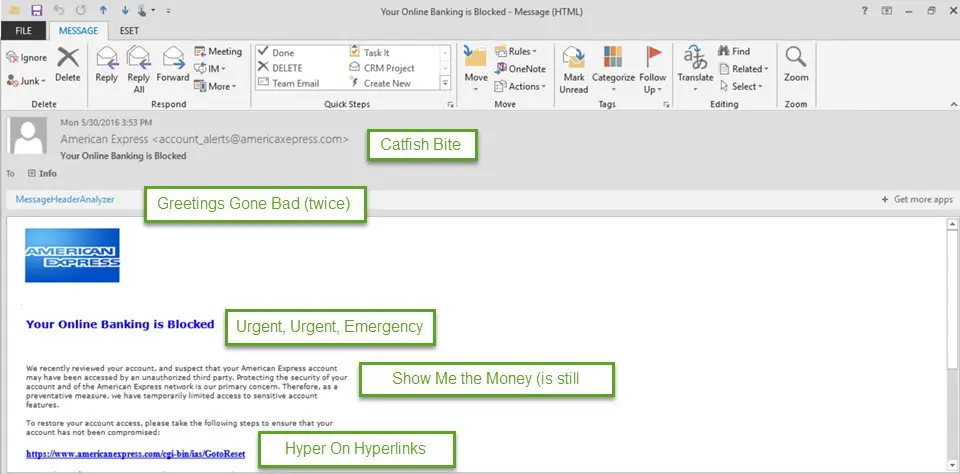This screenshot has width=960, height=474.
Task: Click the Find binoculars button
Action: coord(733,51)
